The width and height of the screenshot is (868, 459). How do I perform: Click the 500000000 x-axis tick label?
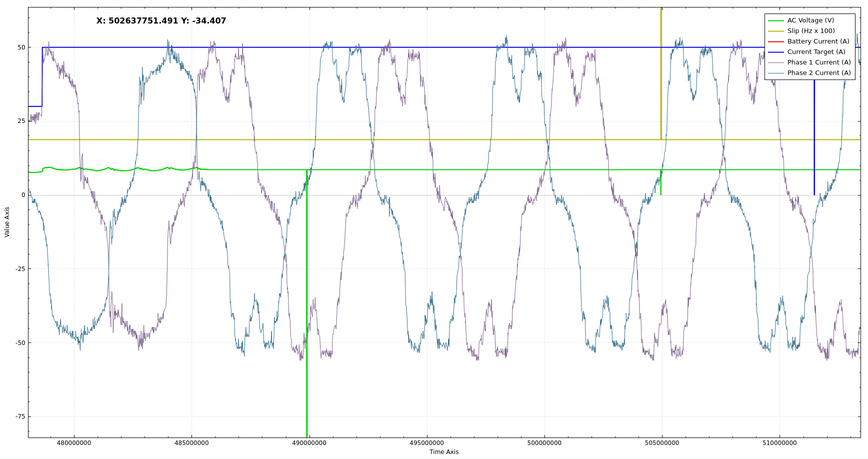tap(544, 443)
